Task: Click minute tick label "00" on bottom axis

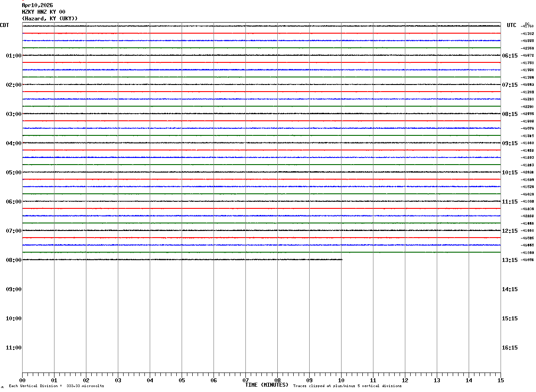Action: [22, 380]
